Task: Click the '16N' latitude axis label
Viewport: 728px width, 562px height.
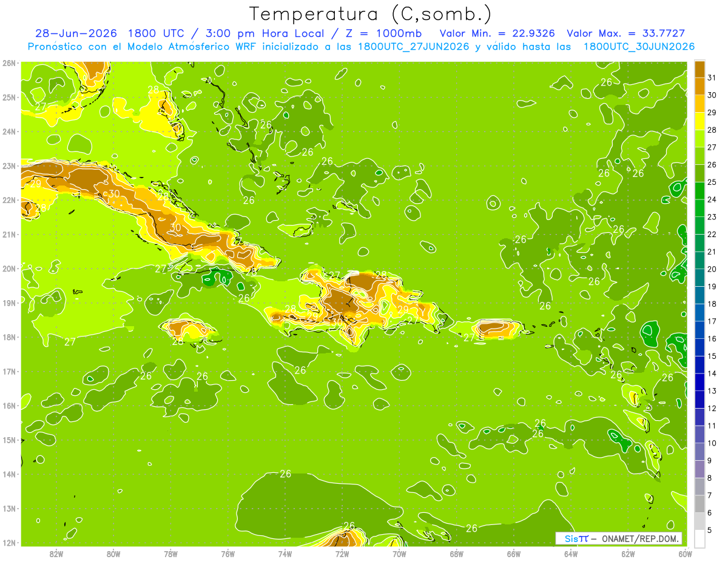Action: pyautogui.click(x=9, y=406)
